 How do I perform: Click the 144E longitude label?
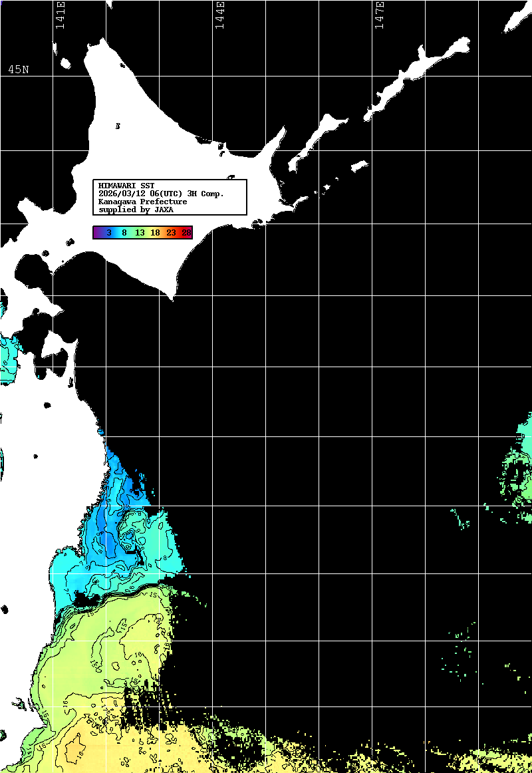[x=219, y=16]
